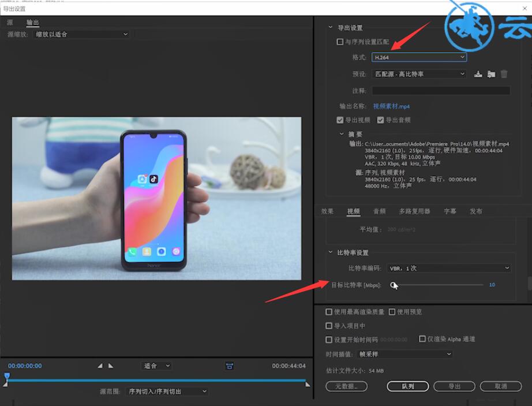Collapse the Export Settings section
Screen dimensions: 532x406
[x=331, y=27]
